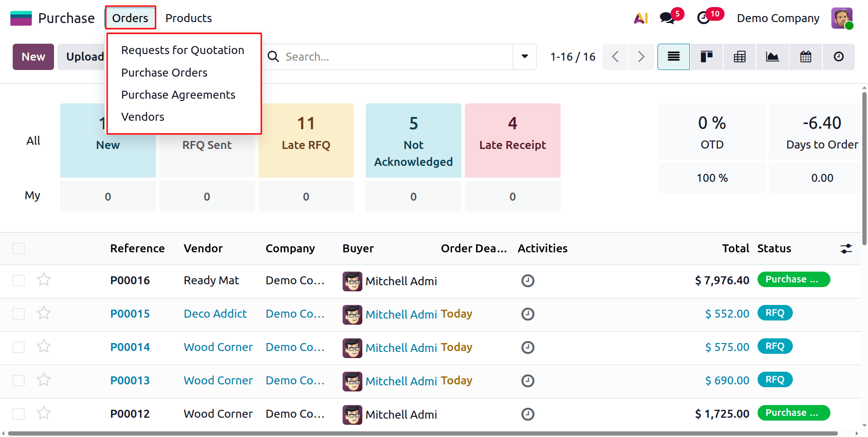The width and height of the screenshot is (868, 437).
Task: Open the Activity view
Action: (x=838, y=56)
